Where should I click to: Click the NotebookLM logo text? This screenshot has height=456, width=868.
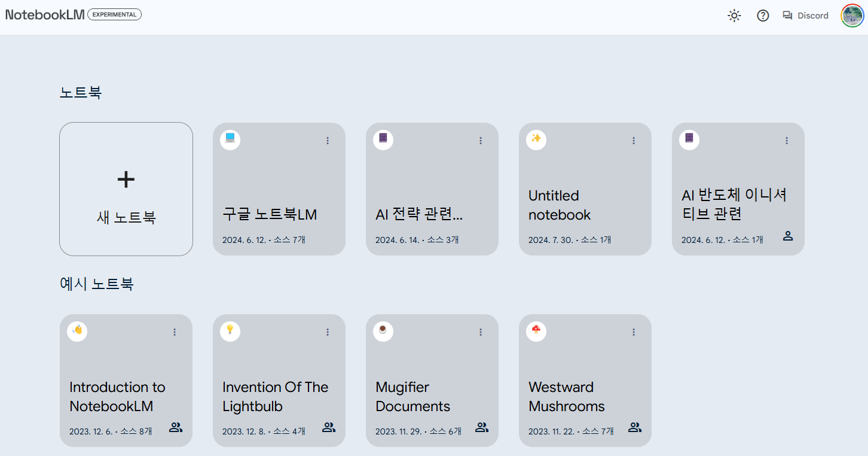(45, 15)
